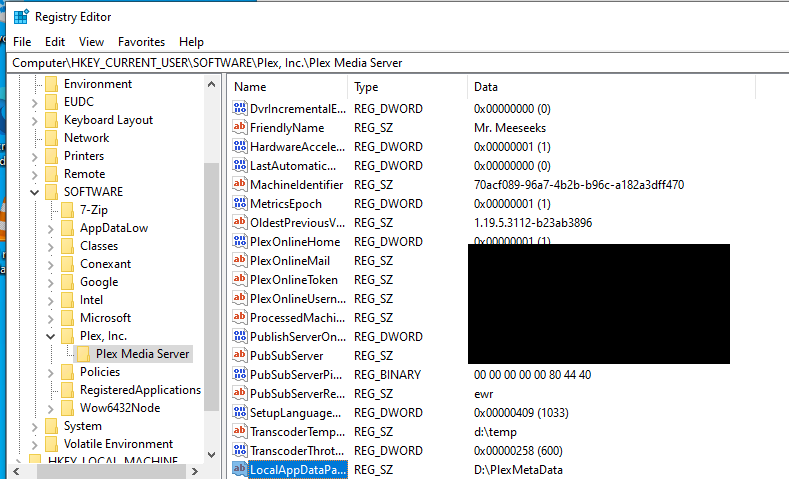
Task: Expand the Microsoft key
Action: tap(50, 318)
